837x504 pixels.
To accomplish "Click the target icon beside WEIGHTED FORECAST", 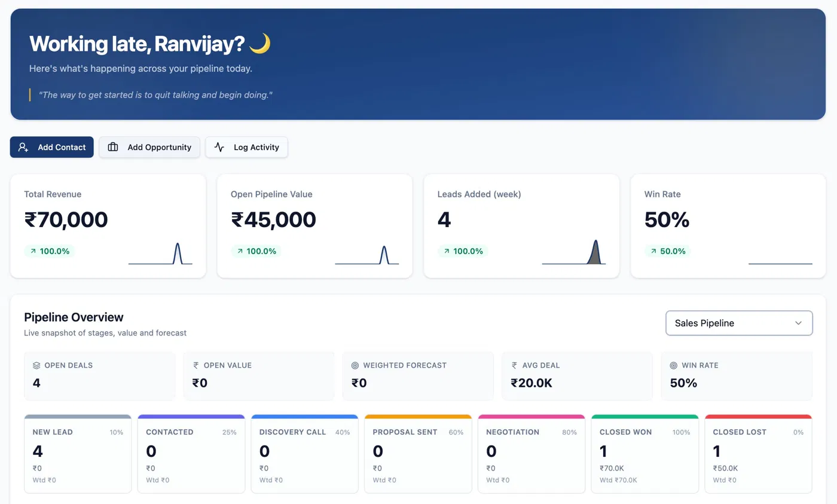I will point(355,365).
